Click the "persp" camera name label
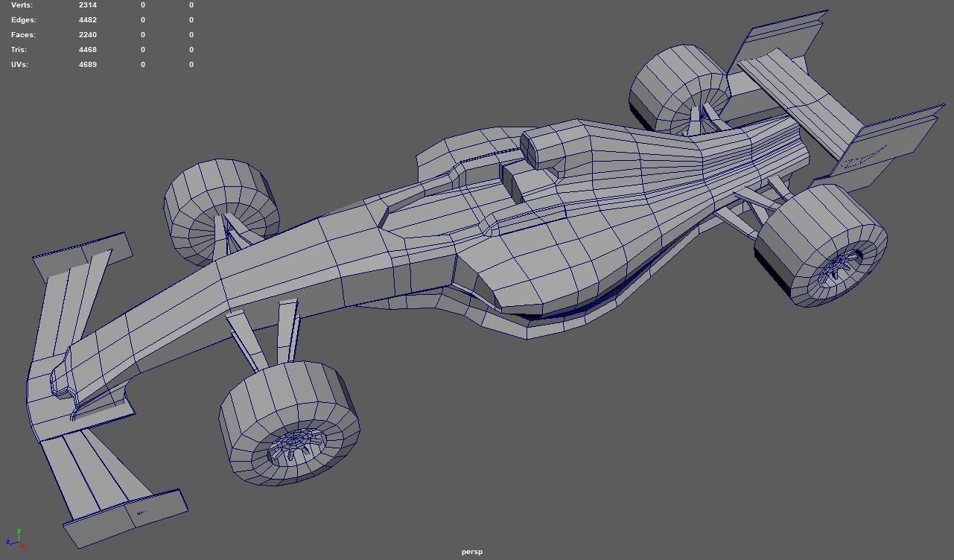Screen dimensions: 954x560 click(x=471, y=552)
